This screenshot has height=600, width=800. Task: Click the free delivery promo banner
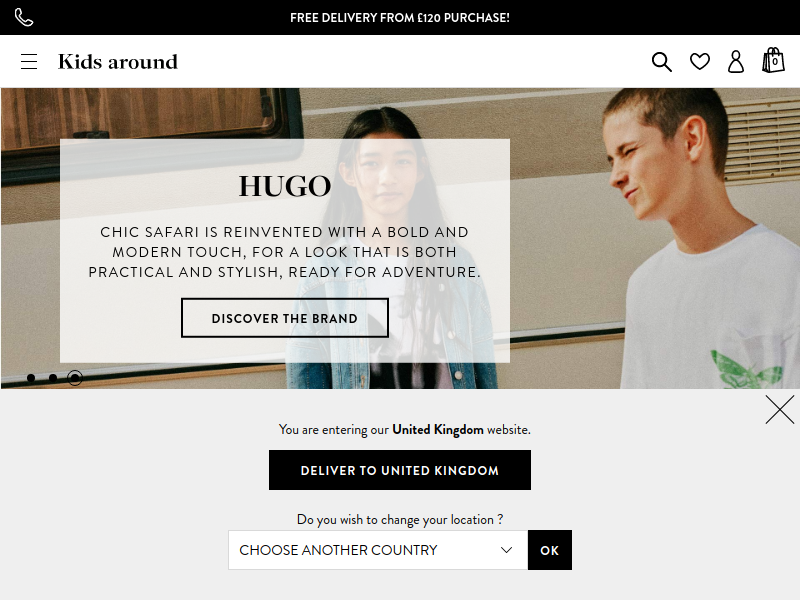point(400,18)
